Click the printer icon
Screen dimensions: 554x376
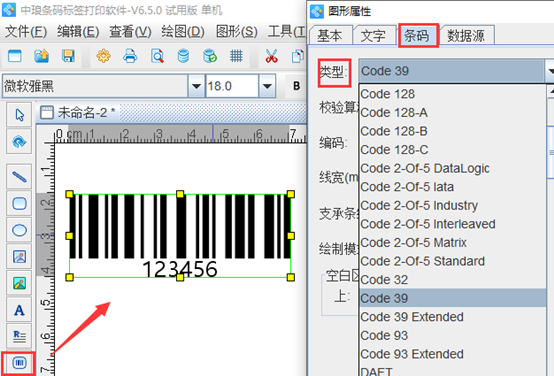tap(130, 56)
